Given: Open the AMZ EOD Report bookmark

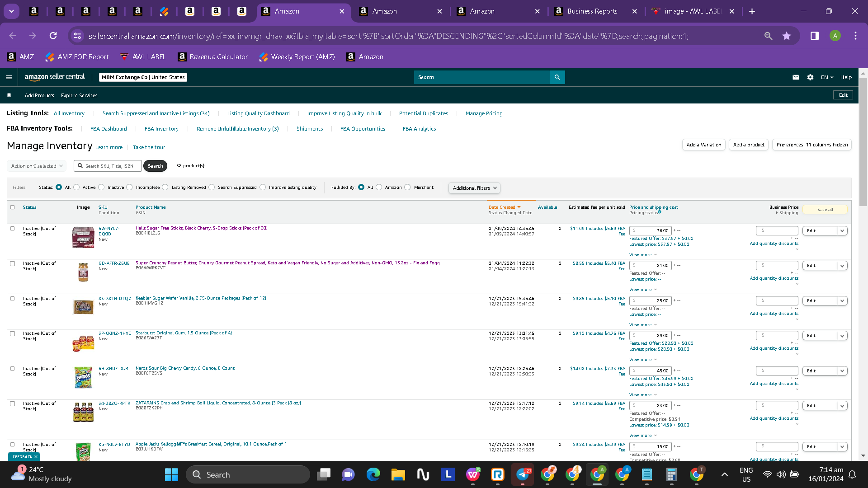Looking at the screenshot, I should click(x=77, y=57).
